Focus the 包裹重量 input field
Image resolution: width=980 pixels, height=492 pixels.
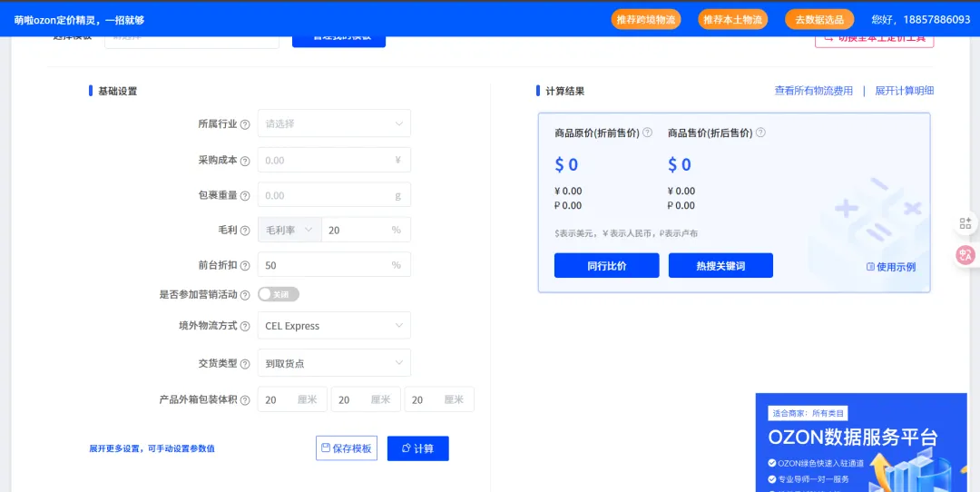[334, 195]
